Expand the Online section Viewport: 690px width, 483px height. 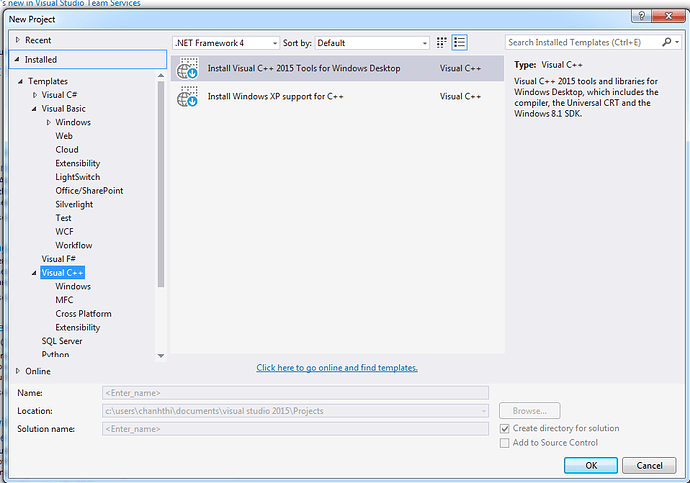18,371
